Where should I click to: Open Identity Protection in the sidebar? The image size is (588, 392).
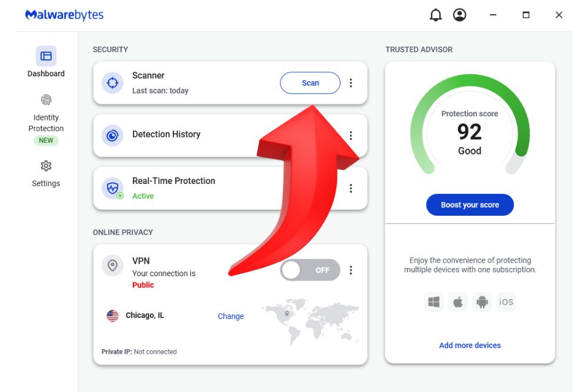(46, 118)
